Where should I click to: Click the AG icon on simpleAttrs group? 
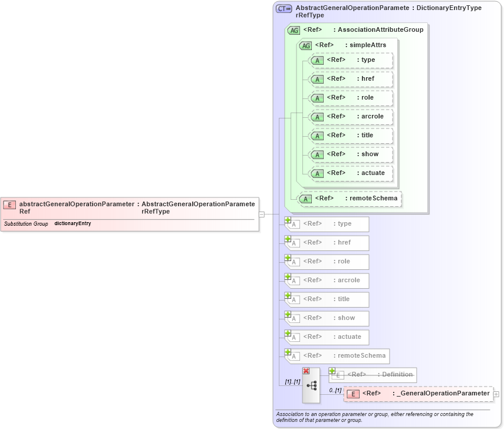click(x=306, y=45)
